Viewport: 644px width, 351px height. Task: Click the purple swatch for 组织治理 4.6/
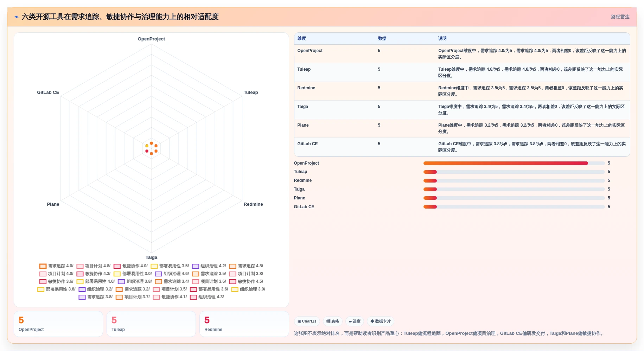point(159,274)
